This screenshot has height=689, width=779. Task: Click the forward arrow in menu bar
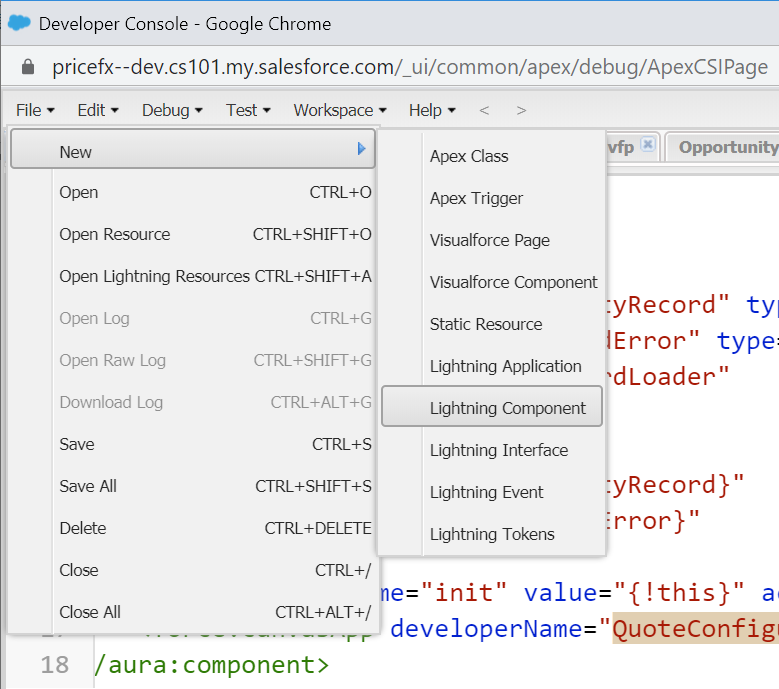tap(521, 110)
